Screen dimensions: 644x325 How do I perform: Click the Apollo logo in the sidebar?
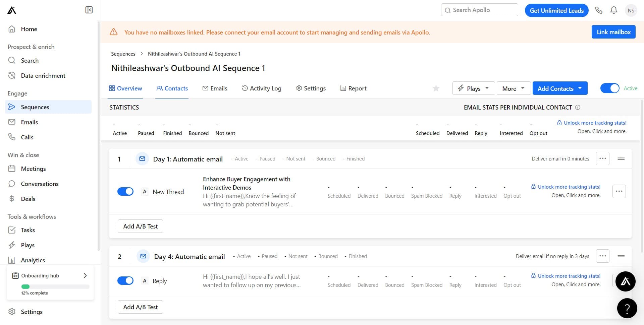(12, 10)
